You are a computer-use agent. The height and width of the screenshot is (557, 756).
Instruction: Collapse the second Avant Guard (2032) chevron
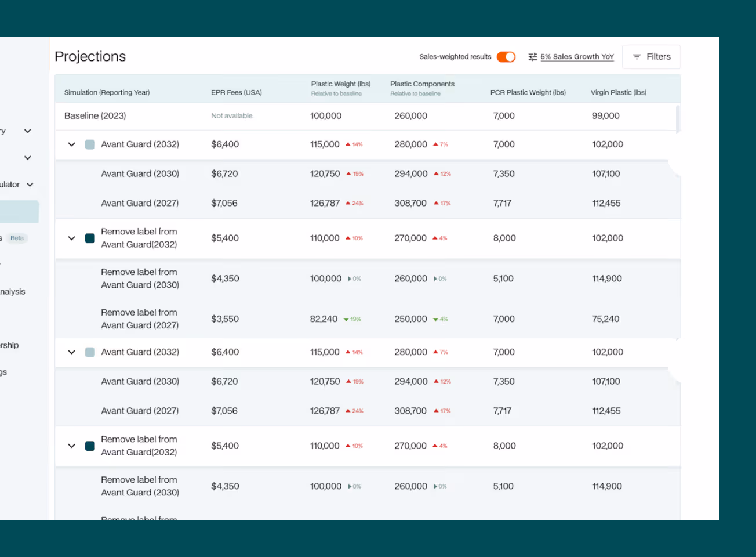click(72, 352)
